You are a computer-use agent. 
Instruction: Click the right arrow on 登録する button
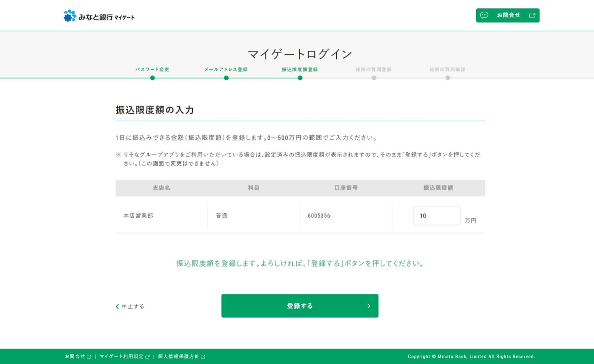369,306
